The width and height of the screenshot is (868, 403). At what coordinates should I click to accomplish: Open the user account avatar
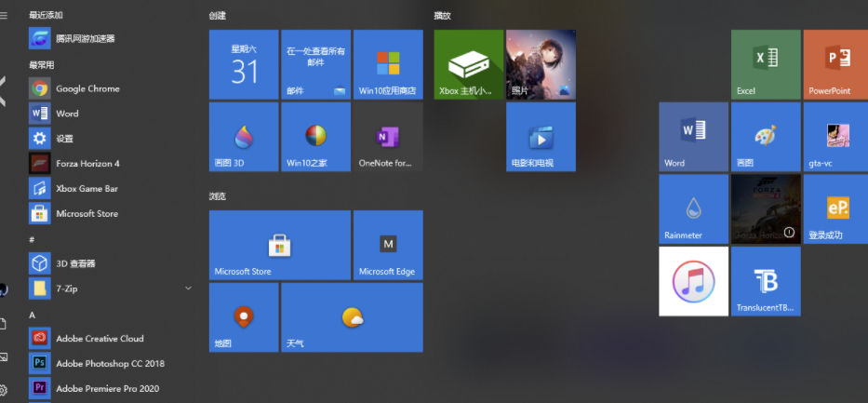3,289
